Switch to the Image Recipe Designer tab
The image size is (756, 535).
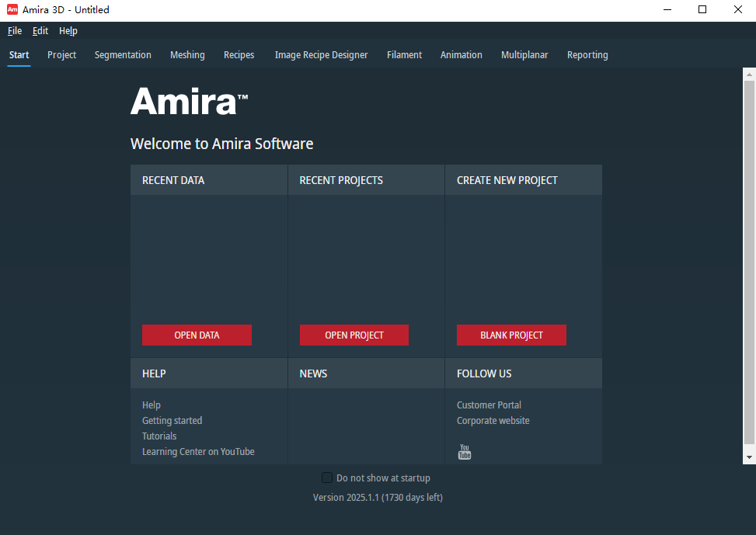point(321,55)
